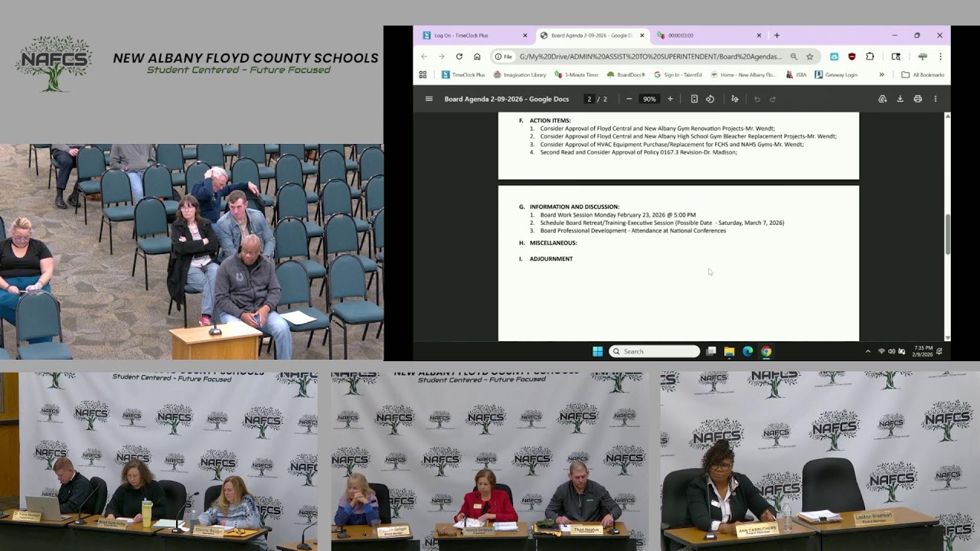980x551 pixels.
Task: Click the PDF page number field
Action: 589,99
